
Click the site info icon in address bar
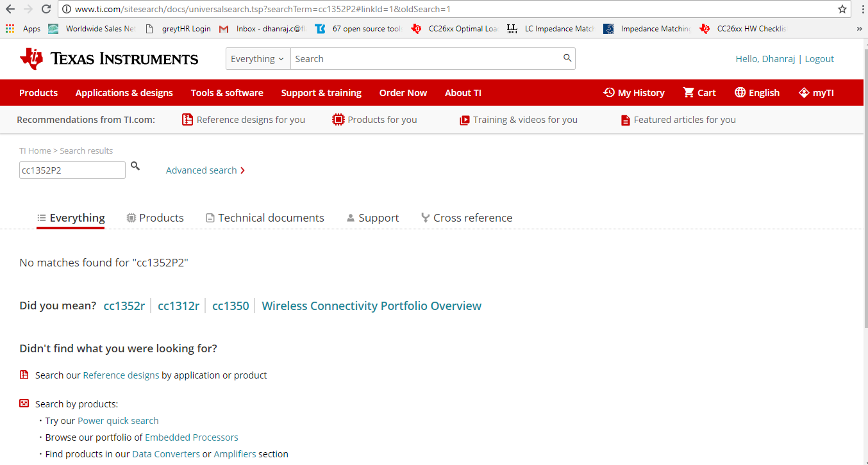(67, 10)
